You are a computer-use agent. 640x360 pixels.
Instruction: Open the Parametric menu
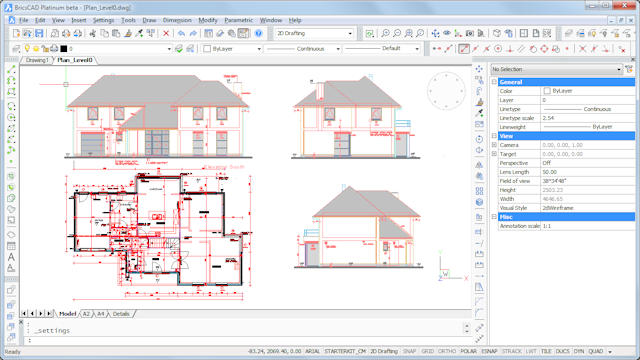point(238,20)
